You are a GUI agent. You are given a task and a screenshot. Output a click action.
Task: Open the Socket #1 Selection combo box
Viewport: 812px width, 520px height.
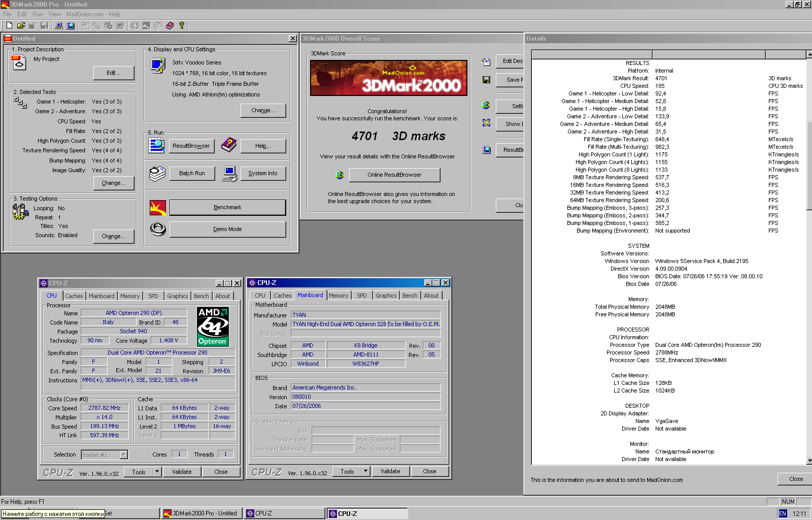(x=104, y=455)
